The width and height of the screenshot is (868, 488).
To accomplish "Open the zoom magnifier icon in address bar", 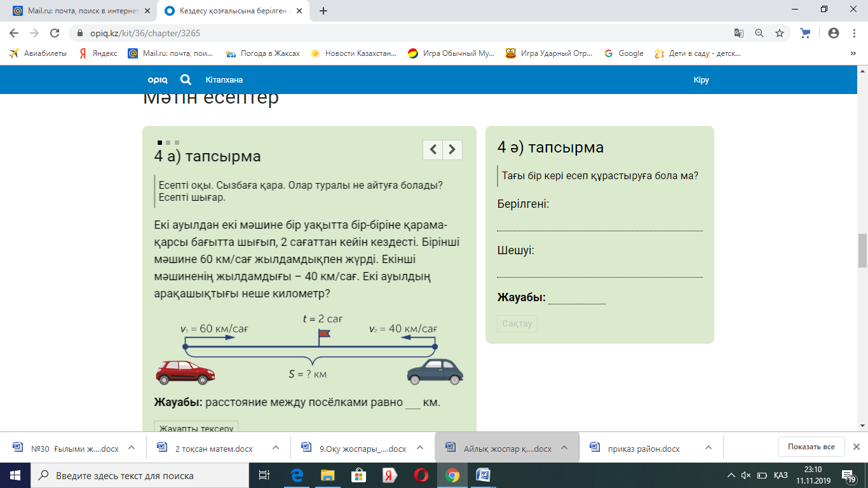I will tap(759, 33).
